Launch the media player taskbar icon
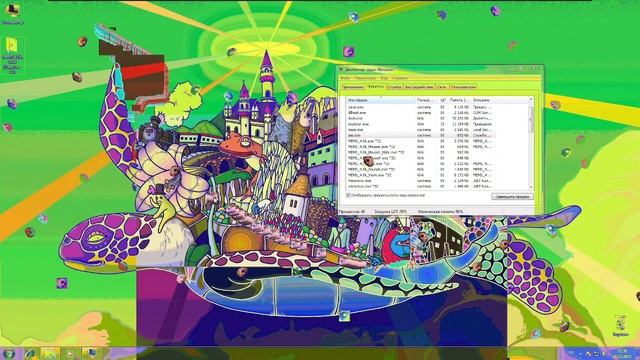 (x=70, y=353)
